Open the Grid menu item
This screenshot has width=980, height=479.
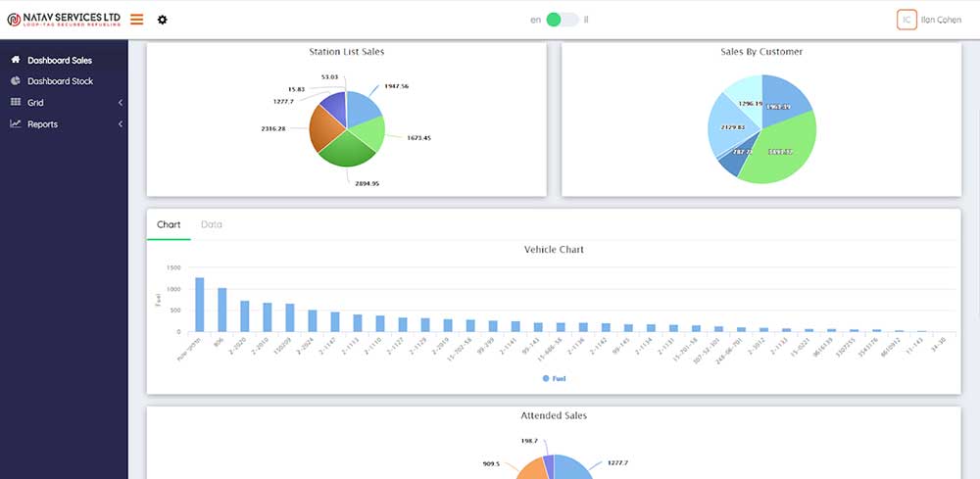coord(35,103)
